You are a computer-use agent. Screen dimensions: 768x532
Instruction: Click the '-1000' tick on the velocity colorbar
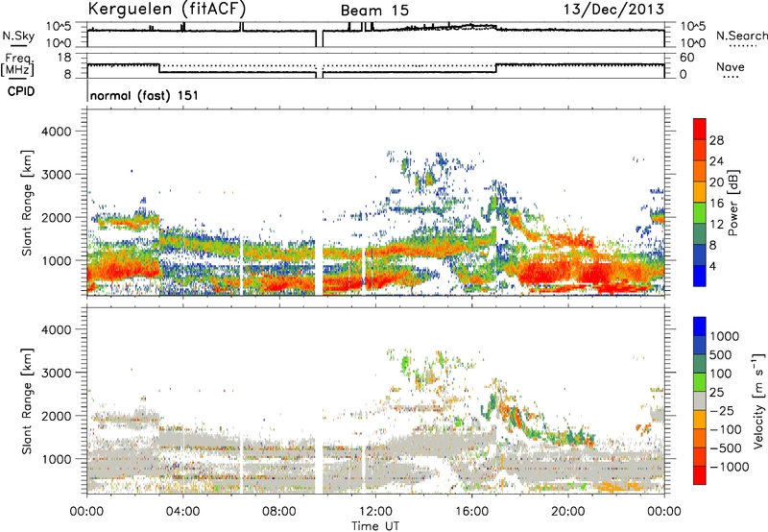[x=729, y=467]
